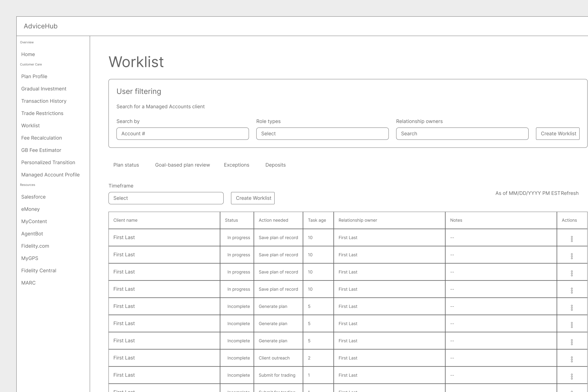Navigate to Transaction History in the sidebar

click(x=44, y=101)
